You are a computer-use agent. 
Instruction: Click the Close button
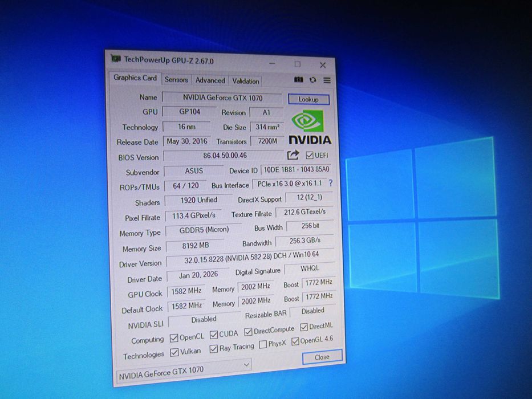click(x=322, y=357)
